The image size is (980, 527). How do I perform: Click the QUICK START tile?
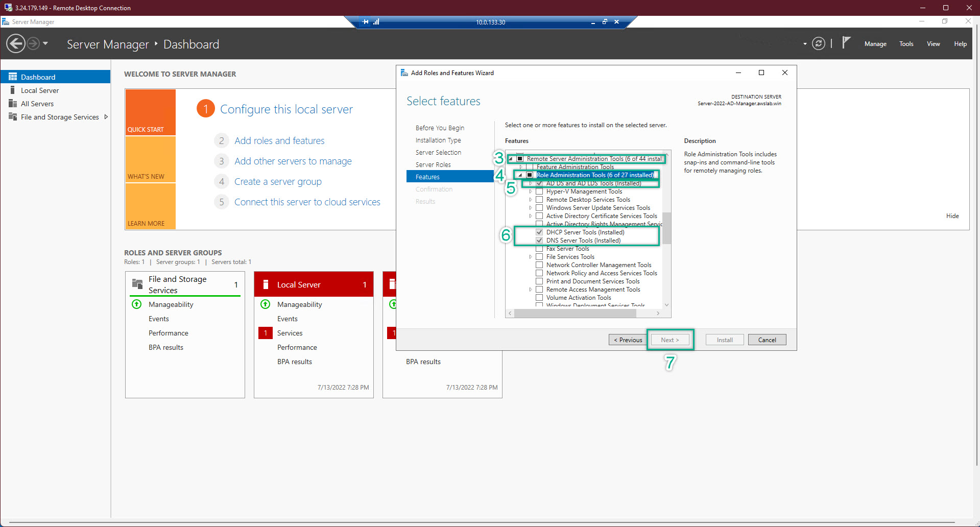[151, 112]
